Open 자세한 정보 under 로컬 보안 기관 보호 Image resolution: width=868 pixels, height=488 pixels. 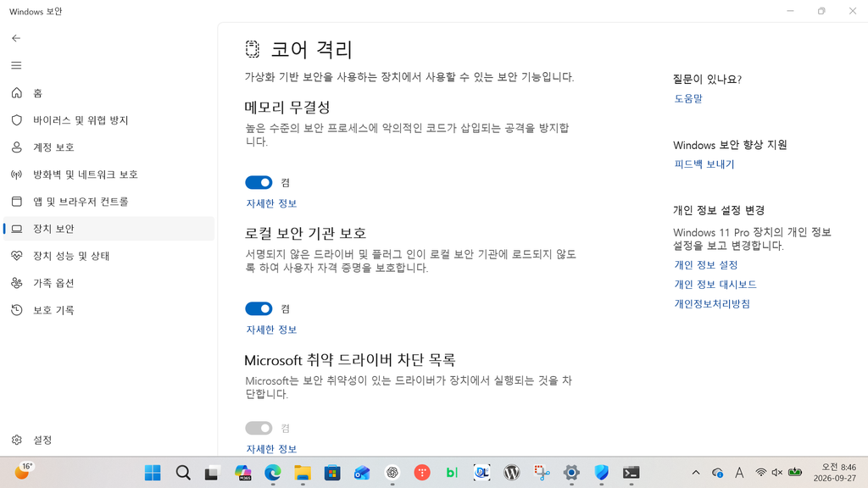coord(271,330)
